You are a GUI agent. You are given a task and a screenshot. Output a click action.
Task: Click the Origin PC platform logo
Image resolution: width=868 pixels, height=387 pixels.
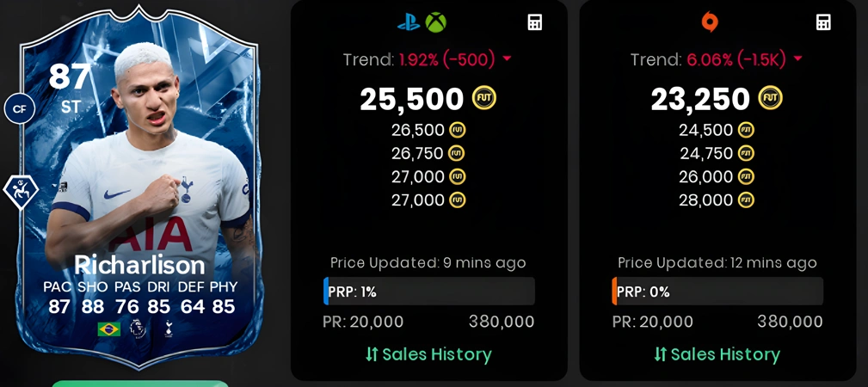click(x=710, y=22)
